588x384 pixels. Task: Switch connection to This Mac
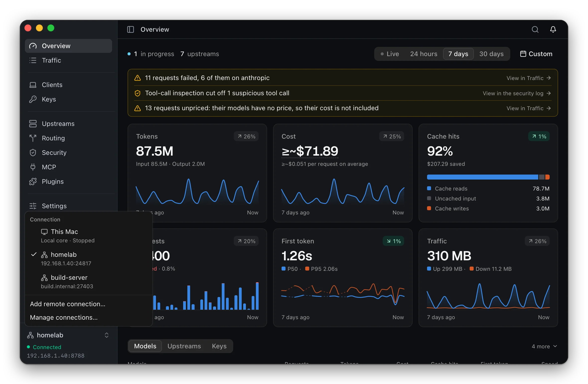pyautogui.click(x=89, y=236)
